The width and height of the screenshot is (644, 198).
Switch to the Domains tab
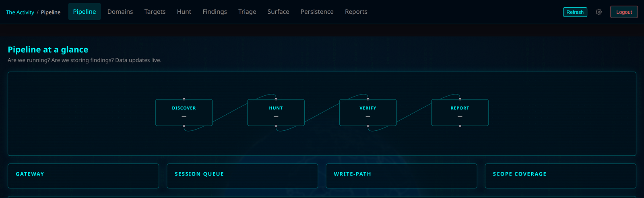(x=120, y=12)
